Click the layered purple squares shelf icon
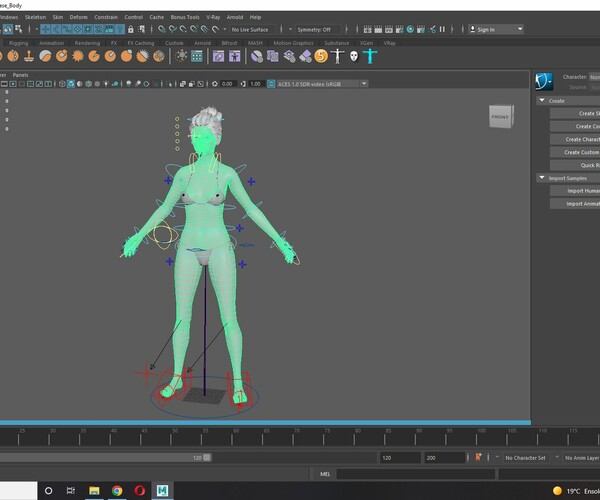The height and width of the screenshot is (500, 600). (x=272, y=56)
